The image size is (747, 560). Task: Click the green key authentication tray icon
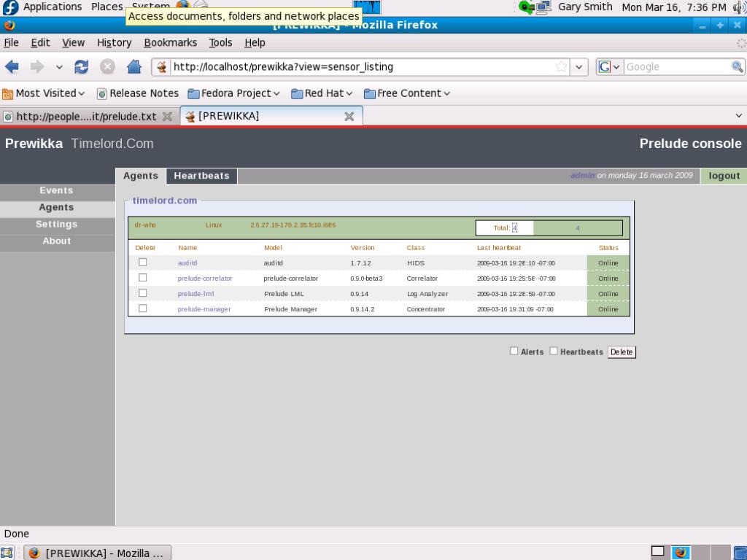tap(527, 7)
